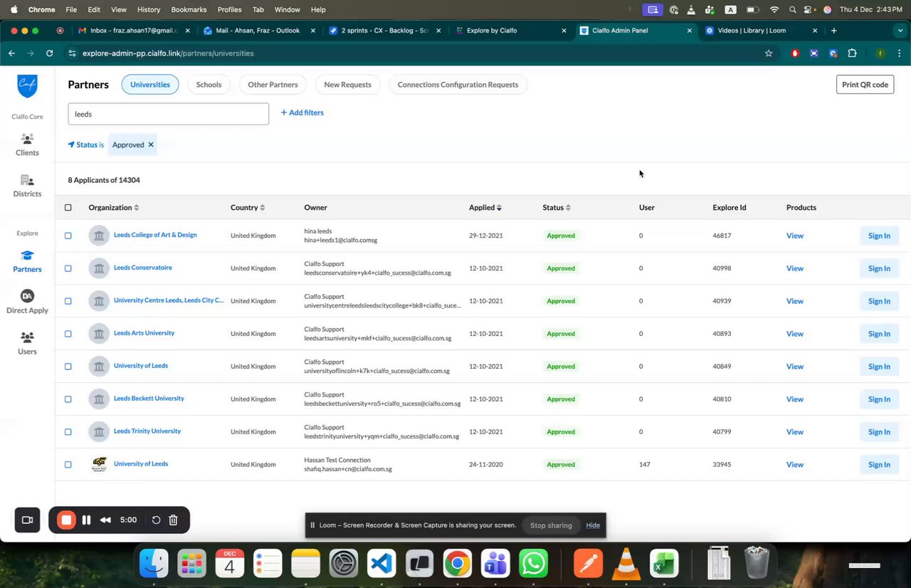Open the Users sidebar section

[x=27, y=344]
